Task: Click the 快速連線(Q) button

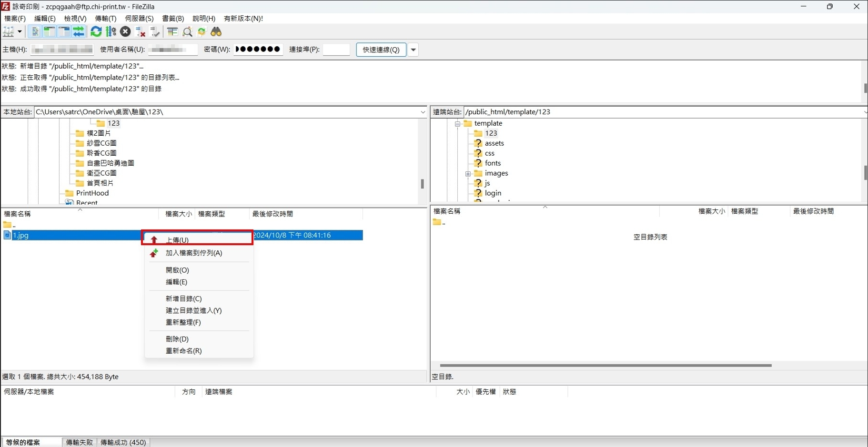Action: [x=381, y=50]
